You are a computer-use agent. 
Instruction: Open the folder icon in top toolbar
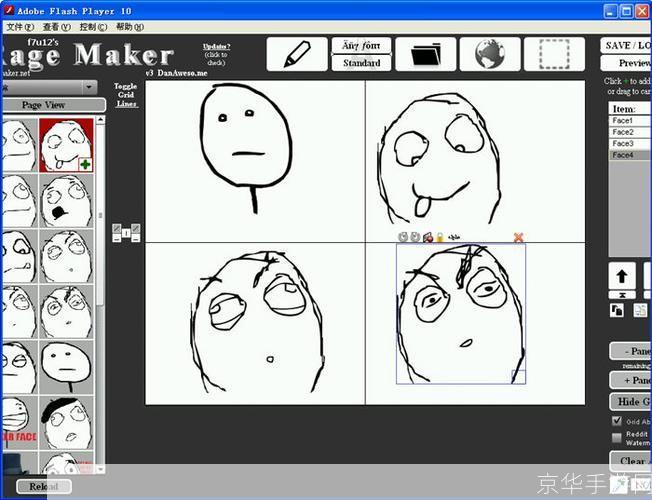[425, 54]
